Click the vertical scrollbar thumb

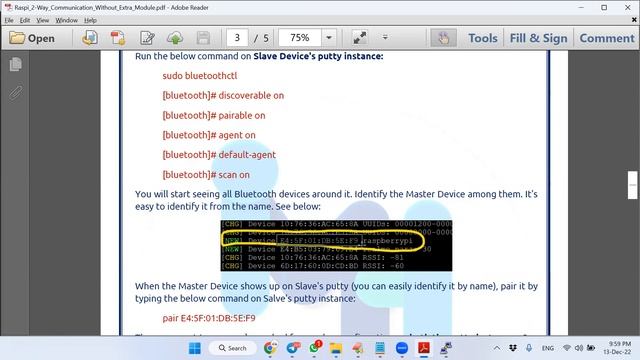tap(632, 185)
